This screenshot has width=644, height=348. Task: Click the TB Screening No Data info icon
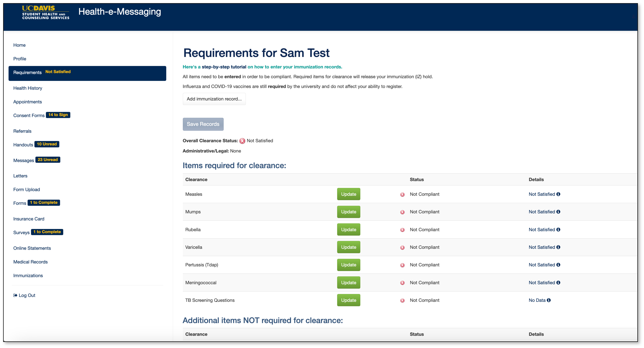(549, 300)
